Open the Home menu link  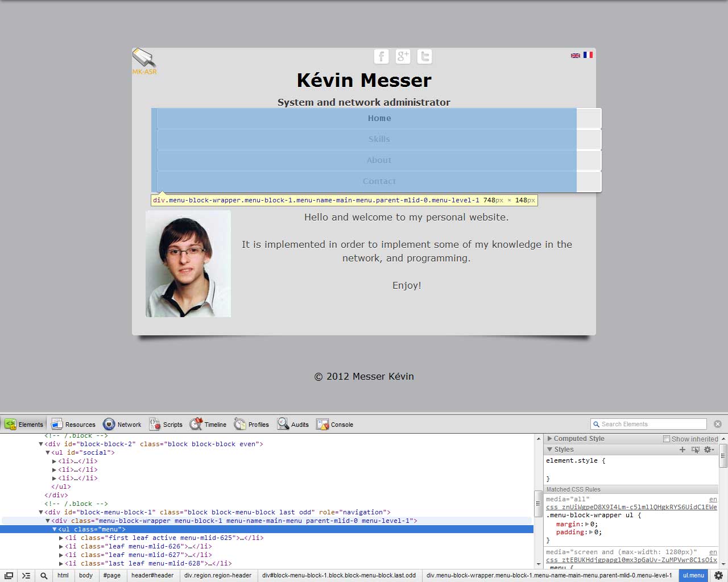[379, 118]
